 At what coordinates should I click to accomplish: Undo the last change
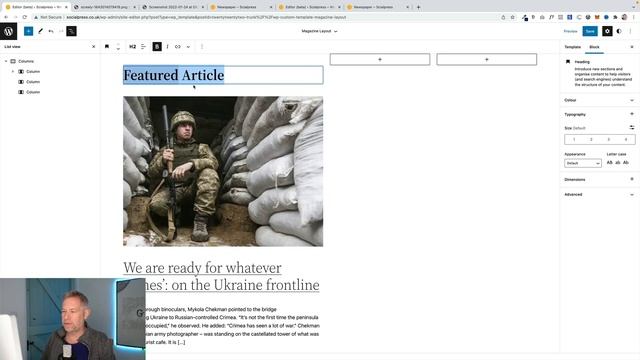click(51, 31)
